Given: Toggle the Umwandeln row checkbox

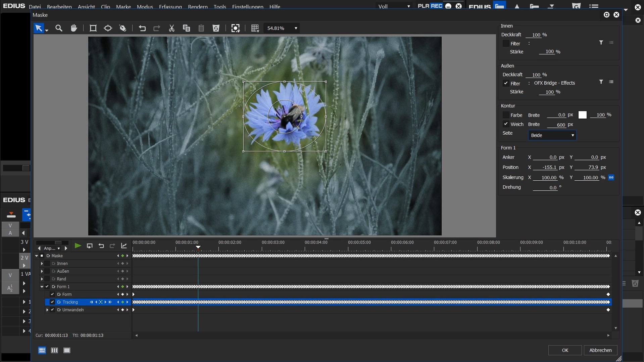Looking at the screenshot, I should click(x=52, y=310).
